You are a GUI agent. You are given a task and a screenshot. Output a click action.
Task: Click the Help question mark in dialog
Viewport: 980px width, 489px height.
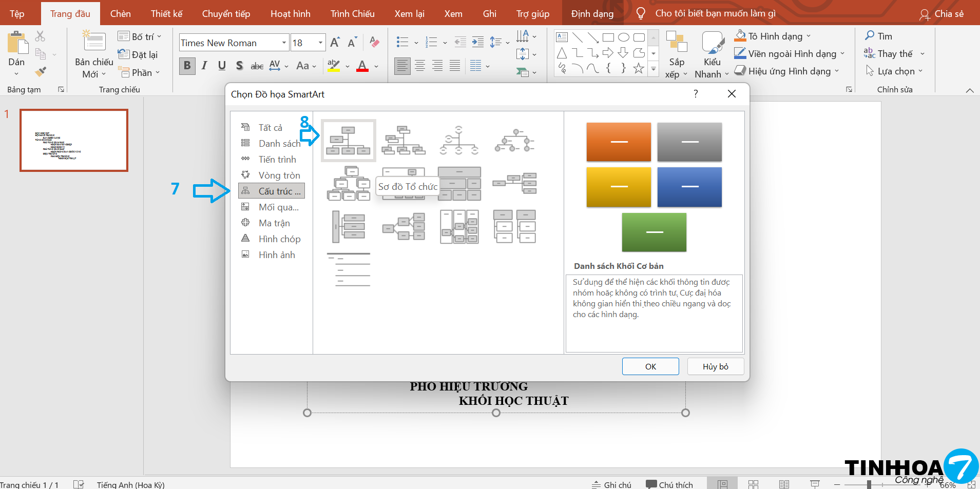(696, 94)
